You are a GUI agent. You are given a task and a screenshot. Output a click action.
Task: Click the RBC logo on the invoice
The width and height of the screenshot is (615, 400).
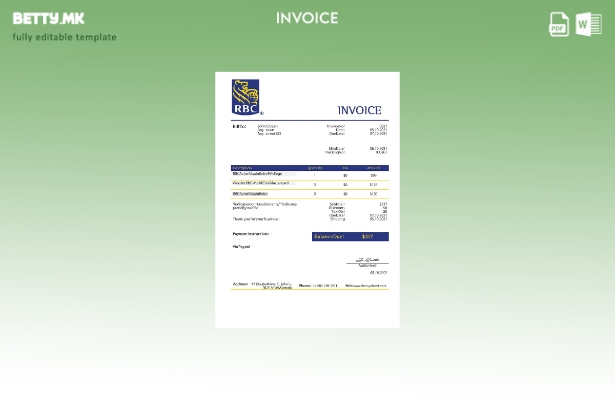click(246, 97)
